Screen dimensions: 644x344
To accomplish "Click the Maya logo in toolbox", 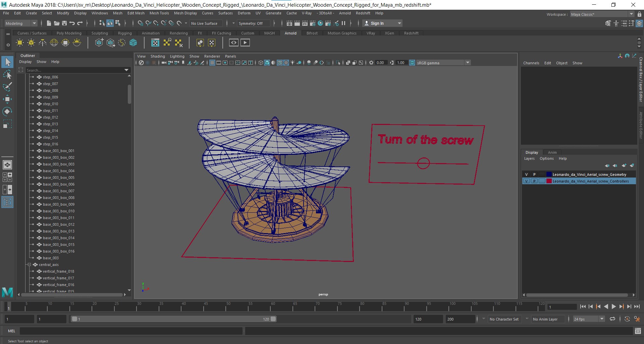I will point(7,292).
